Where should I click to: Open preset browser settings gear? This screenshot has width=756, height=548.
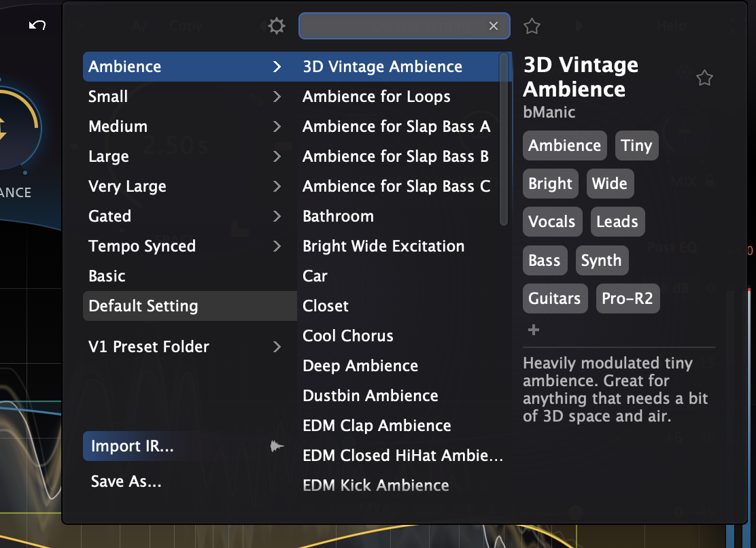coord(277,27)
